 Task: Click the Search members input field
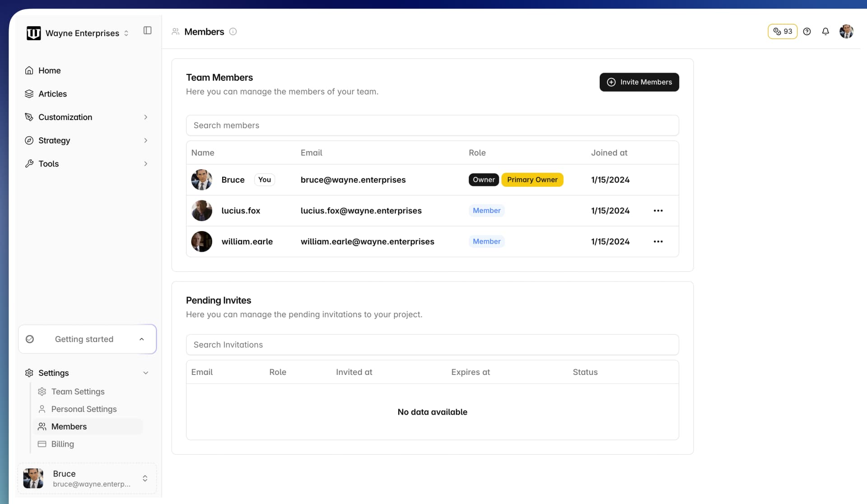[x=432, y=125]
